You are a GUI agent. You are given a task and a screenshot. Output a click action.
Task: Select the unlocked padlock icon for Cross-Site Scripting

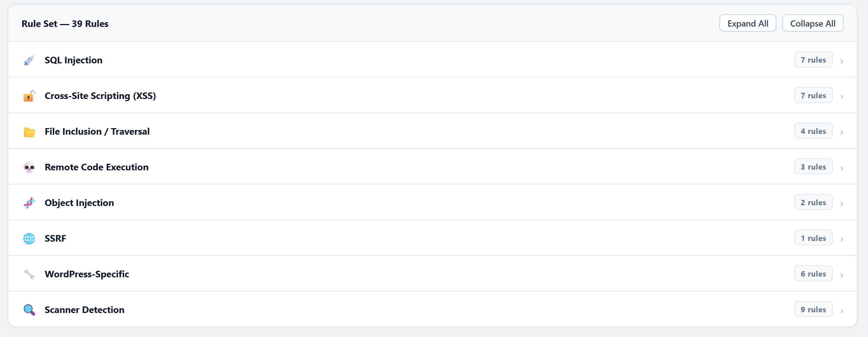click(29, 96)
